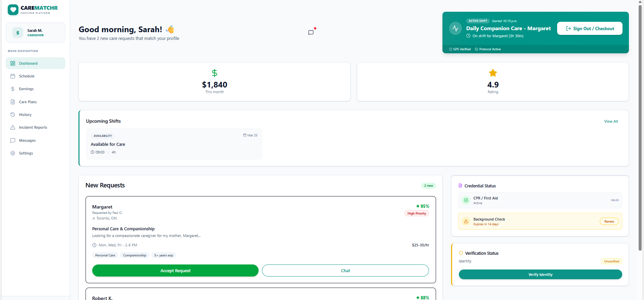This screenshot has height=300, width=644.
Task: Click the CareMatchr heart logo icon
Action: [x=13, y=10]
